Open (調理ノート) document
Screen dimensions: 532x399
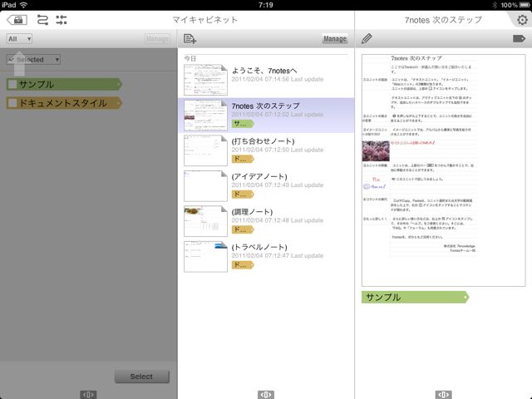pyautogui.click(x=266, y=221)
